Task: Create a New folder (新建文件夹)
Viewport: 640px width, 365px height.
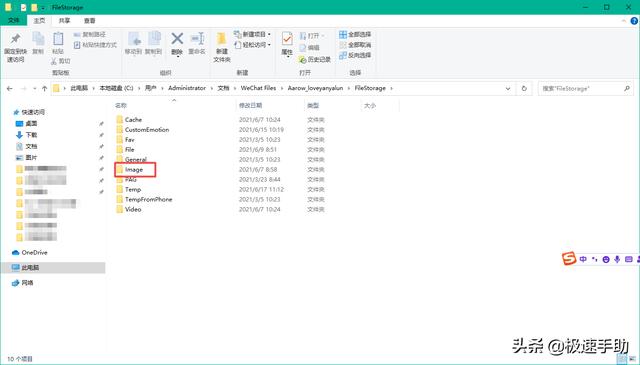Action: [222, 47]
